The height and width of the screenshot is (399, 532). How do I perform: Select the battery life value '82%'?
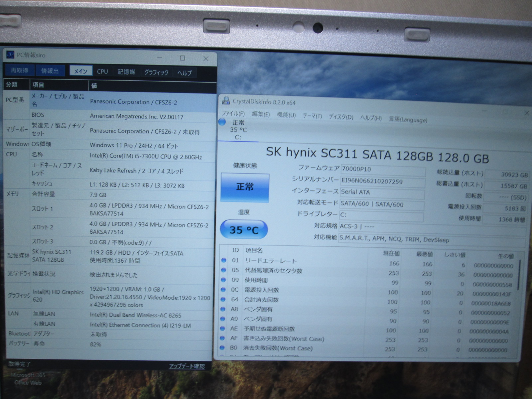95,344
